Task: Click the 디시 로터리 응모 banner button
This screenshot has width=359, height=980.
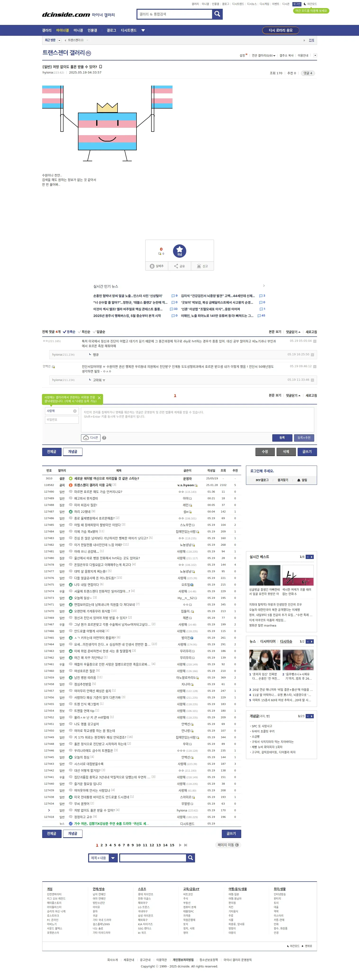Action: pos(281,30)
